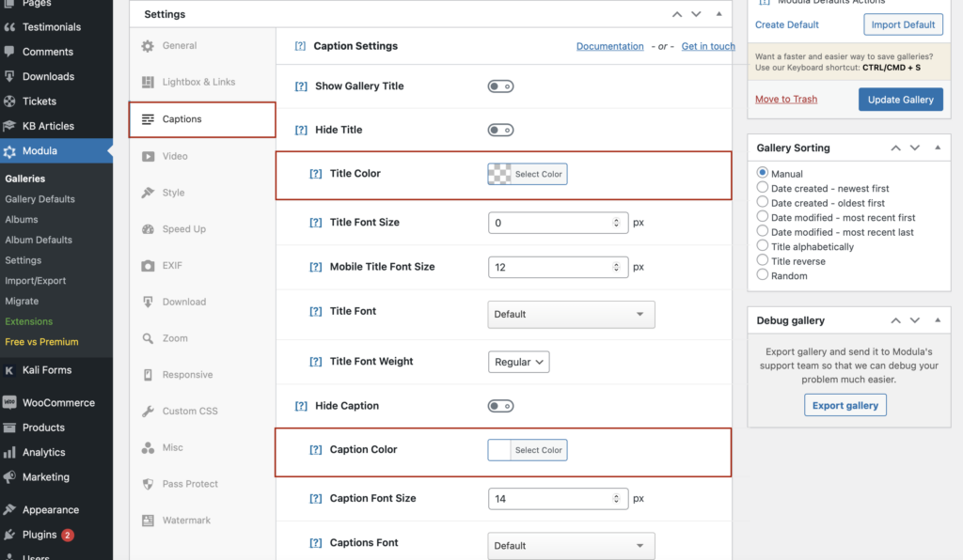Click the Lightbox & Links grid icon
This screenshot has height=560, width=963.
tap(148, 82)
